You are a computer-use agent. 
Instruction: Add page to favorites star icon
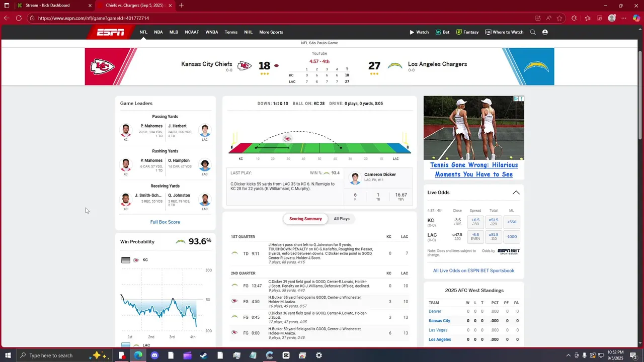559,18
